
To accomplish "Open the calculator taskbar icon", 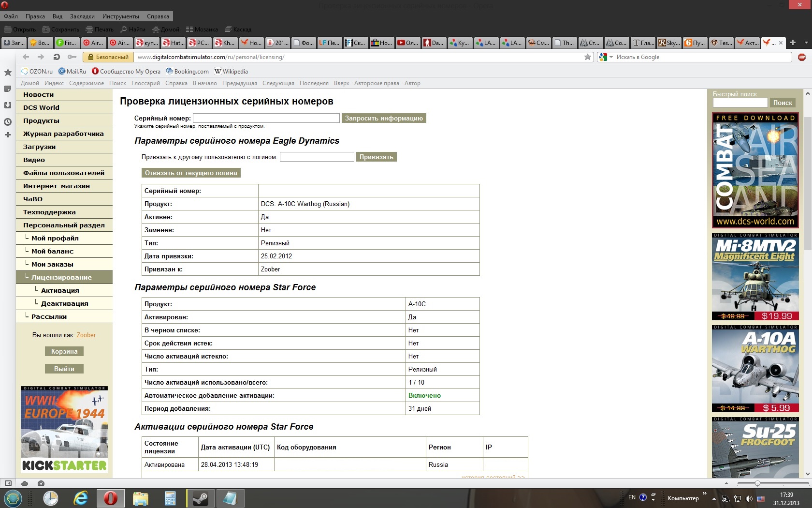I will coord(170,498).
